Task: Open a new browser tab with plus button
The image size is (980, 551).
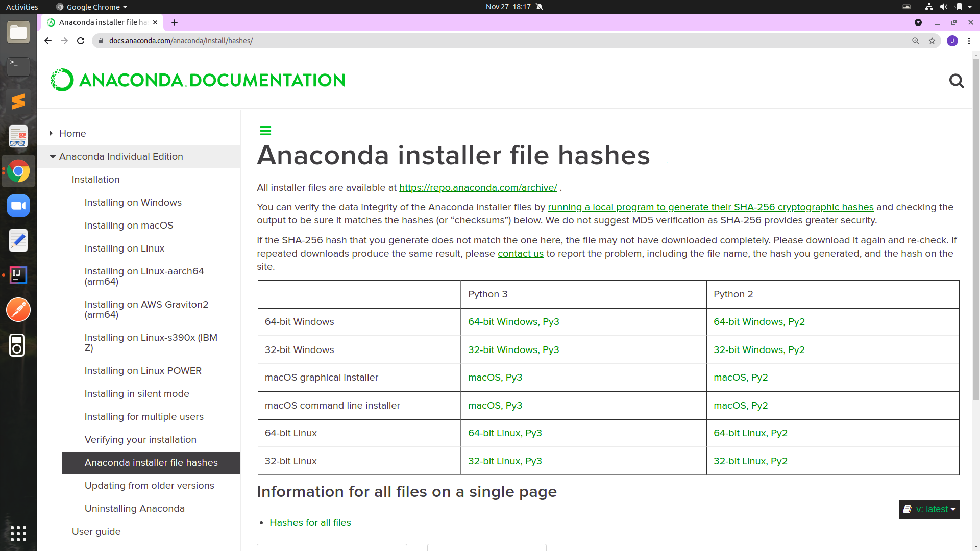Action: point(175,22)
